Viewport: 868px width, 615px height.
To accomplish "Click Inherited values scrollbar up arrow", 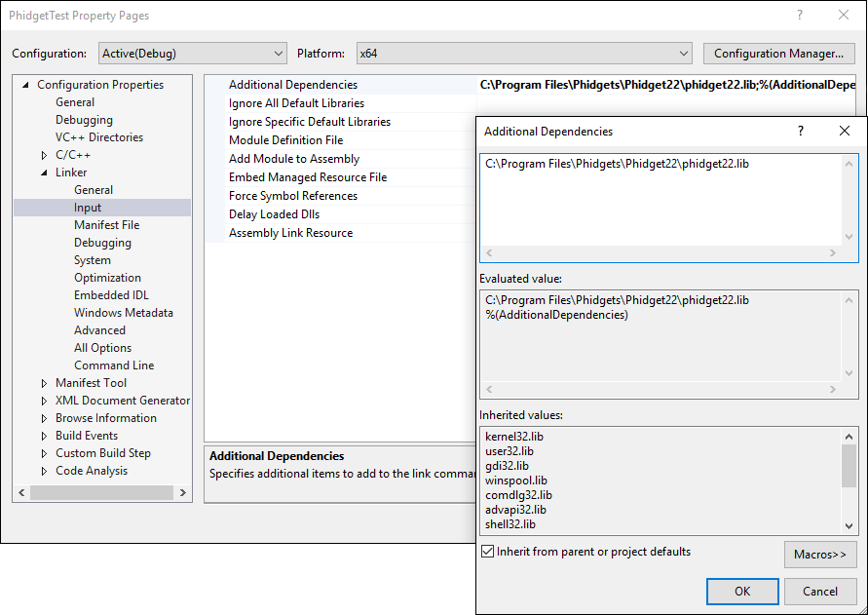I will 849,437.
